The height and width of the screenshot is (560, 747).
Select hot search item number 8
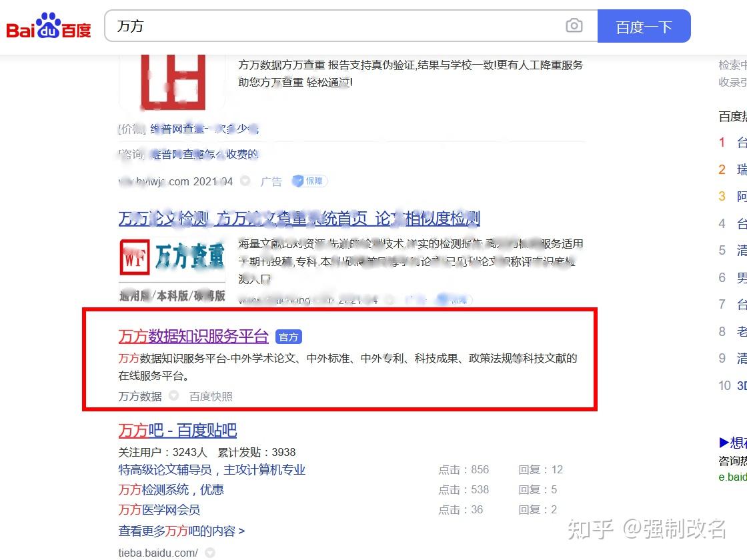click(732, 331)
